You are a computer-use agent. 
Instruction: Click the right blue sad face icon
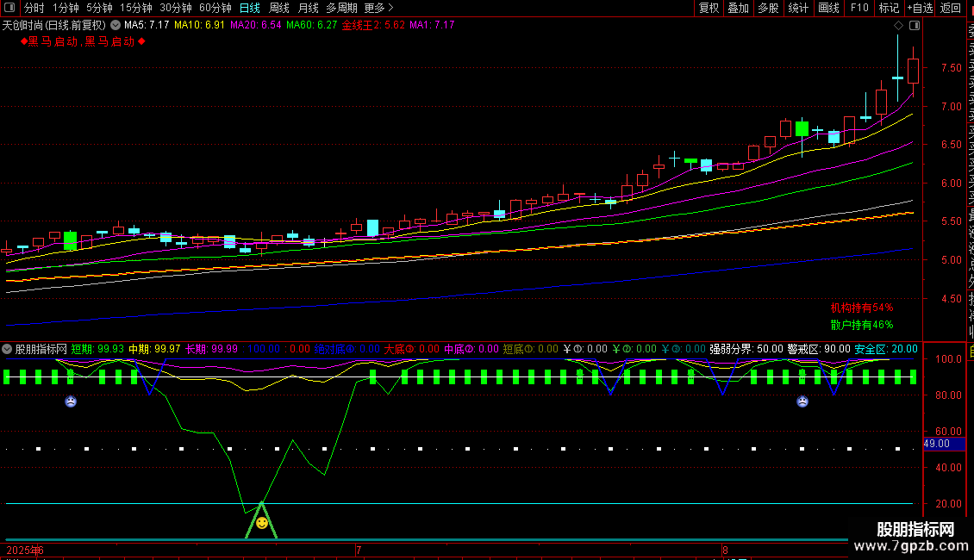point(802,401)
